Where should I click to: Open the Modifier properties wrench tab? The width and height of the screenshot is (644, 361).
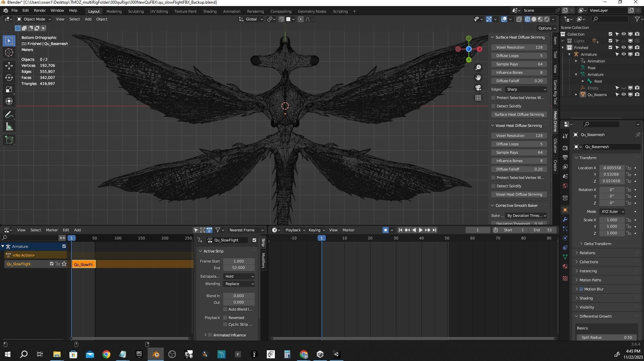point(565,219)
